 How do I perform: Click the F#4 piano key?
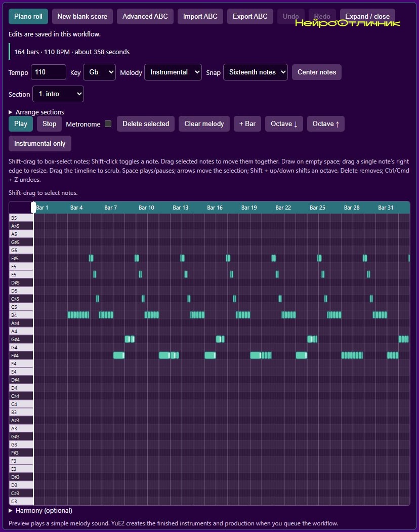point(21,355)
